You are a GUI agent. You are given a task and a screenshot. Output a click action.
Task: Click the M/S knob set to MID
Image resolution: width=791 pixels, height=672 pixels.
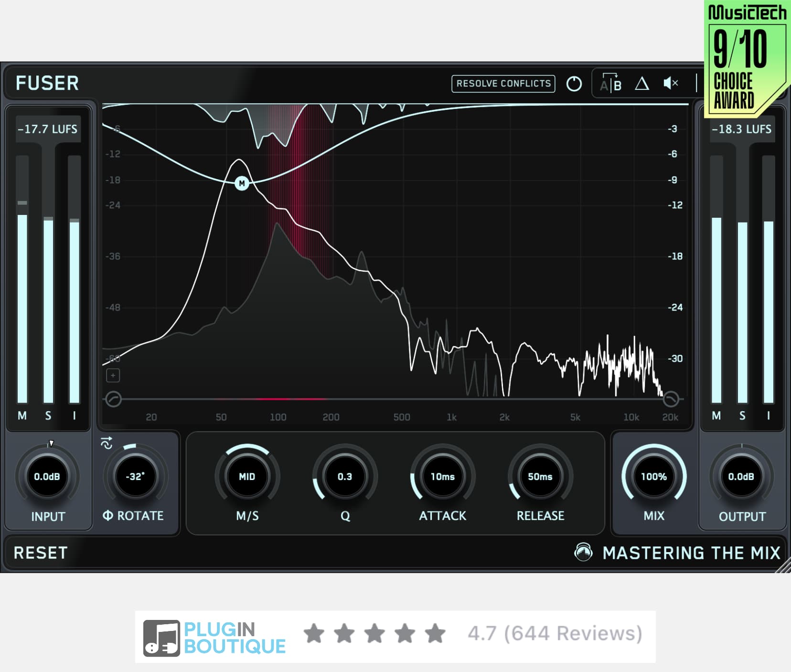247,477
